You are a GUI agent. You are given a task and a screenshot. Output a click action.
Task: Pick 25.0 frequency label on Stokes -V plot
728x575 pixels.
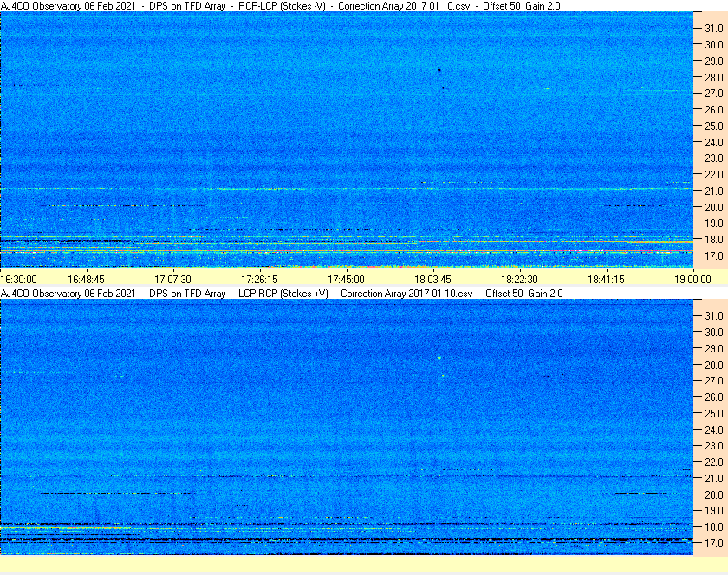pyautogui.click(x=714, y=126)
